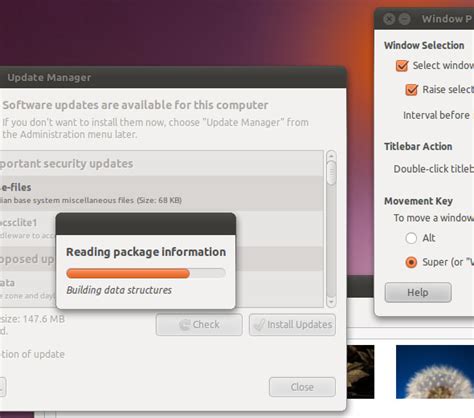The image size is (474, 418).
Task: Click the Update Manager scrollbar up arrow
Action: click(331, 156)
